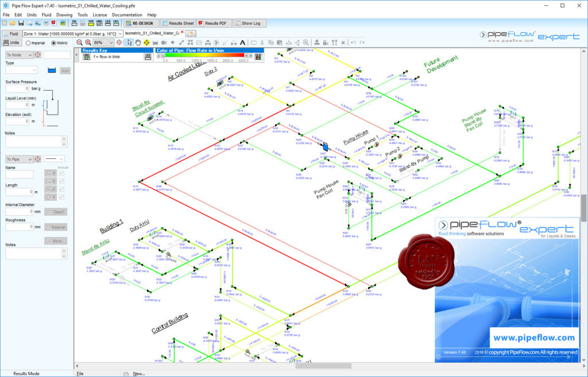The image size is (588, 377).
Task: Click the Fluid button
Action: click(x=11, y=33)
